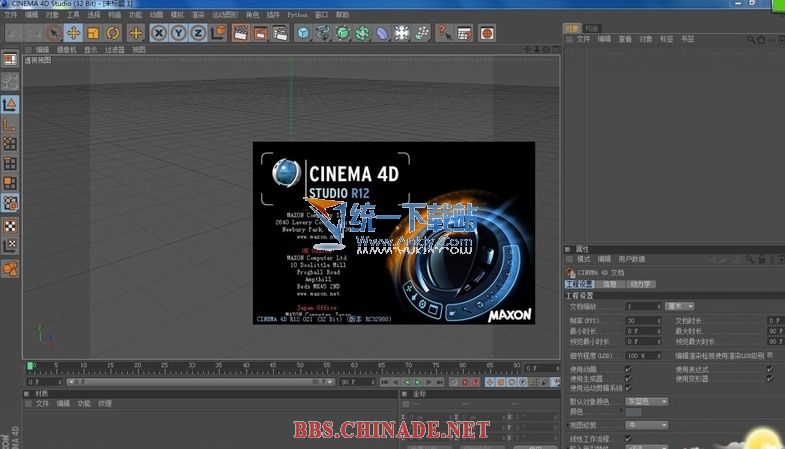
Task: Toggle the 线性工作流程 checkbox
Action: (x=628, y=438)
